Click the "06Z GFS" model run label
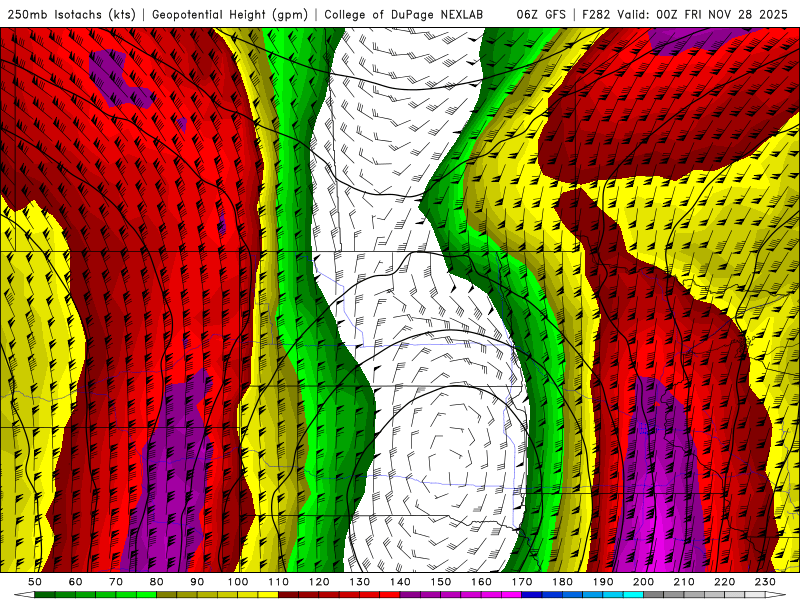 pos(541,15)
